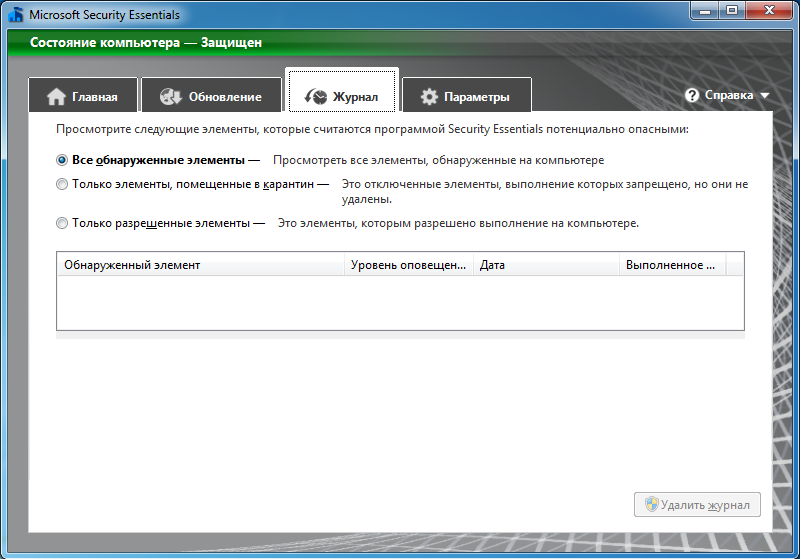Image resolution: width=800 pixels, height=559 pixels.
Task: Select the quarantined items only radio button
Action: point(62,184)
